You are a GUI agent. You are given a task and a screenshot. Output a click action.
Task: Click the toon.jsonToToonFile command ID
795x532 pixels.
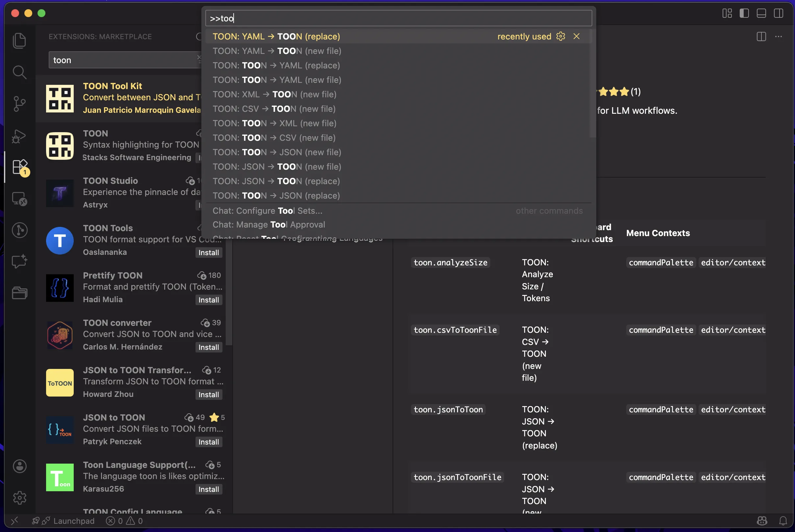click(457, 477)
